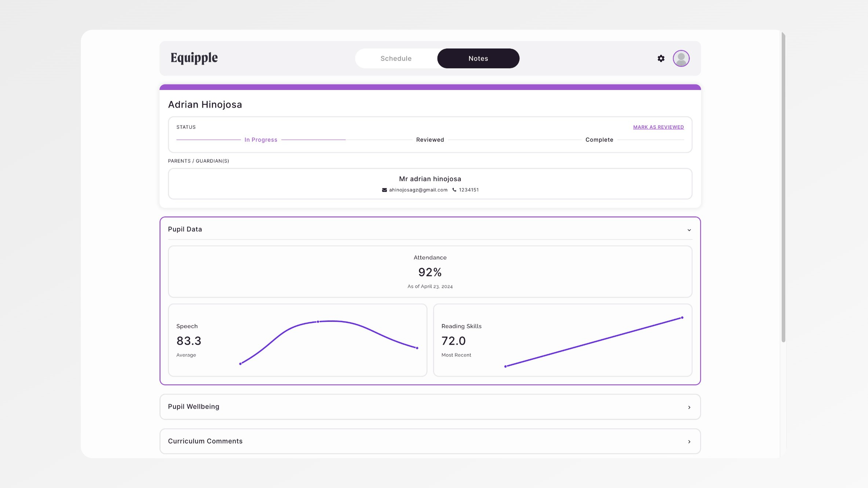Screen dimensions: 868x488
Task: Click the first point on Speech chart
Action: point(240,364)
